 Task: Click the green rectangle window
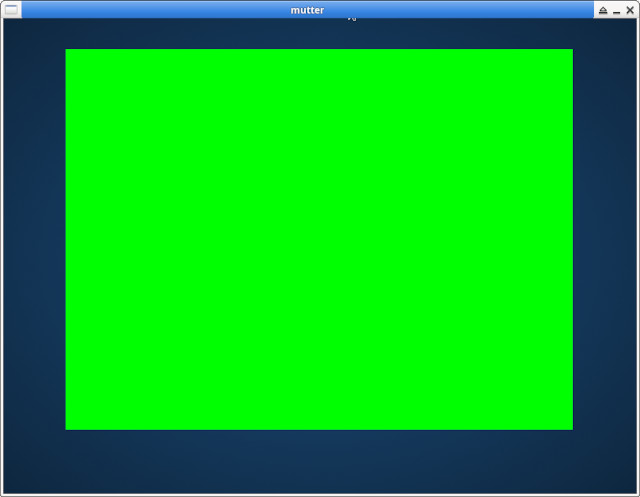click(319, 239)
